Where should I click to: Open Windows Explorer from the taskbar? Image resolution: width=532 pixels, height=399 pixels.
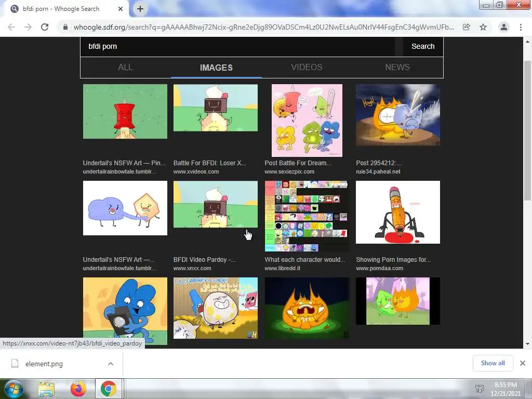tap(46, 389)
